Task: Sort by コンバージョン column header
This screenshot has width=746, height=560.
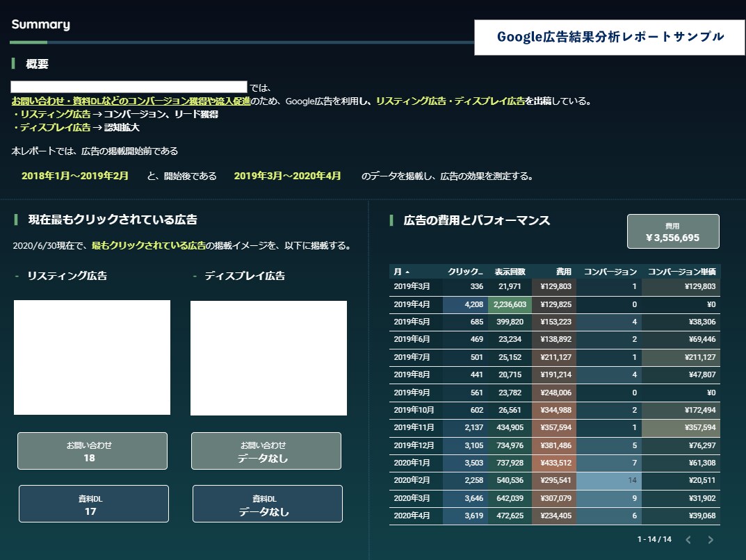Action: click(610, 272)
